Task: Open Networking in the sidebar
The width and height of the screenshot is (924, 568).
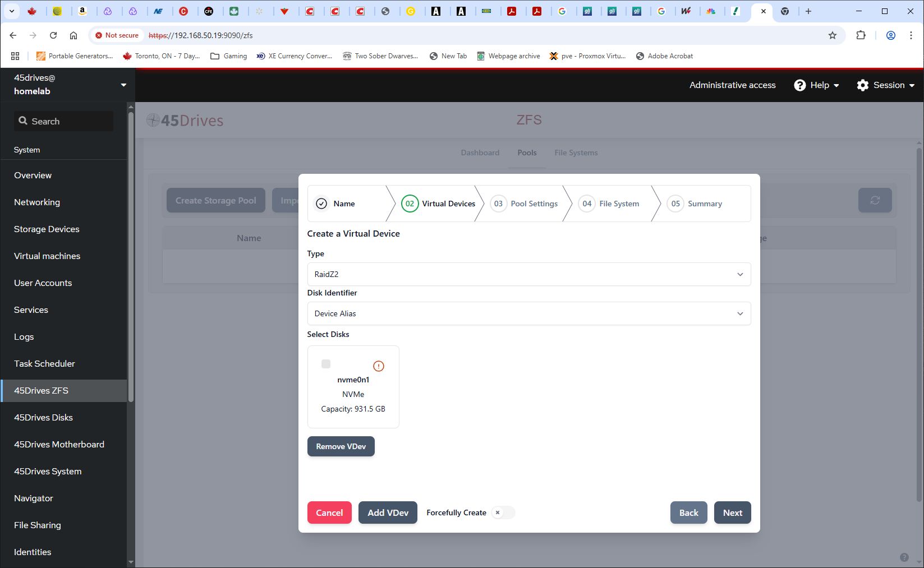Action: pyautogui.click(x=63, y=202)
